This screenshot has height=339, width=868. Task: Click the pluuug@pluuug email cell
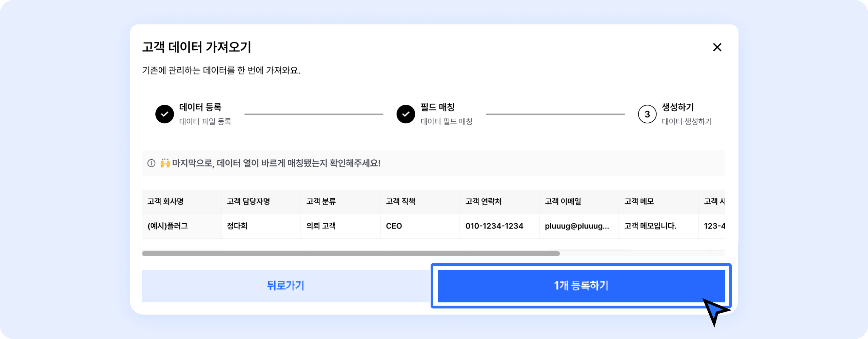point(576,226)
